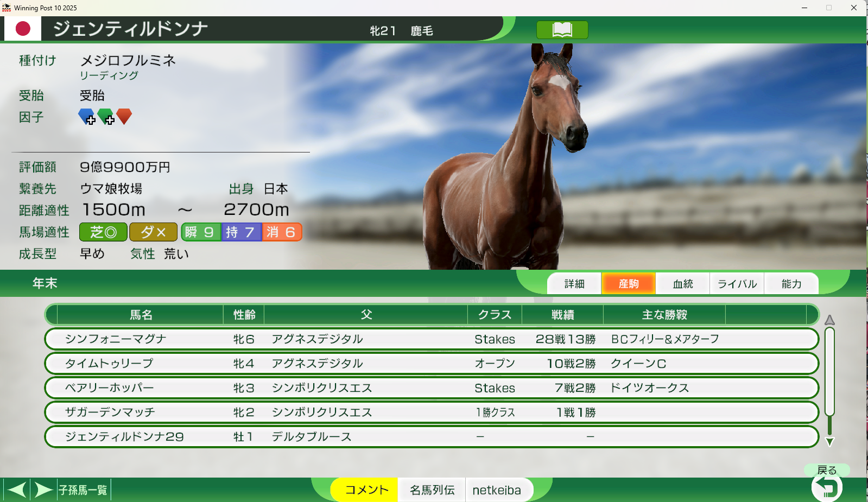Switch to the ライバル tab

pyautogui.click(x=737, y=284)
